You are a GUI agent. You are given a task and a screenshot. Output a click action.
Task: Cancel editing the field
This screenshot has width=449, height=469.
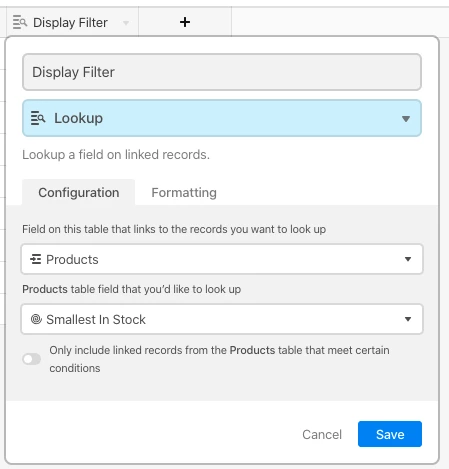pyautogui.click(x=322, y=434)
